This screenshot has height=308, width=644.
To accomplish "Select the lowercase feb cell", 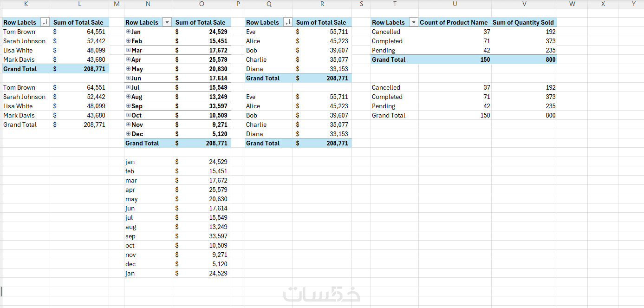I will click(148, 171).
